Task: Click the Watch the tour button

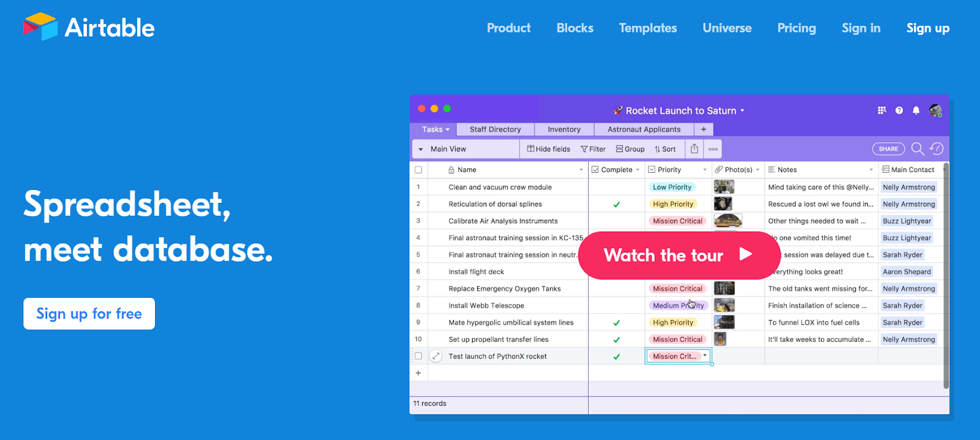Action: coord(679,255)
